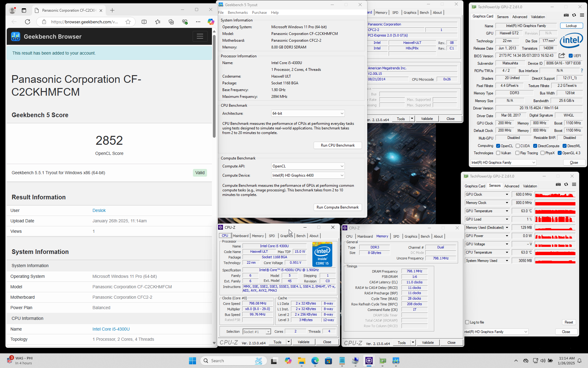This screenshot has width=588, height=368.
Task: Click the Run CPU Benchmark button
Action: coord(337,145)
